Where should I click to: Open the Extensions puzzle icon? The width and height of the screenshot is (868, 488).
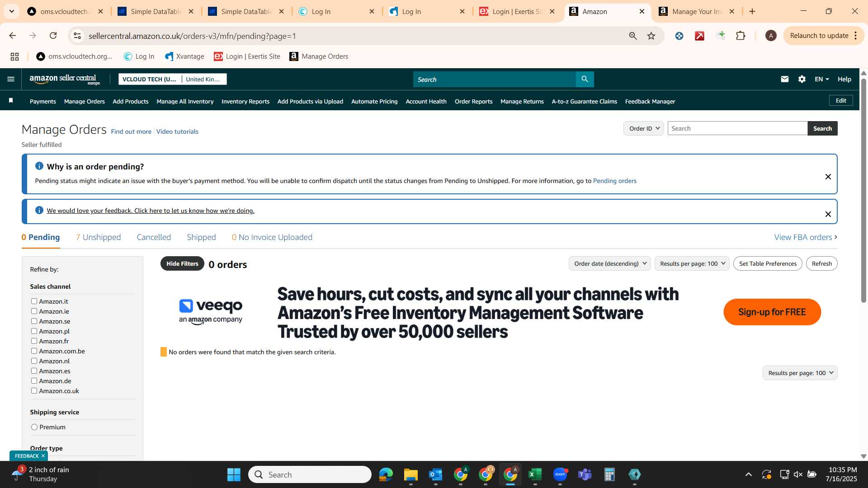click(x=741, y=36)
